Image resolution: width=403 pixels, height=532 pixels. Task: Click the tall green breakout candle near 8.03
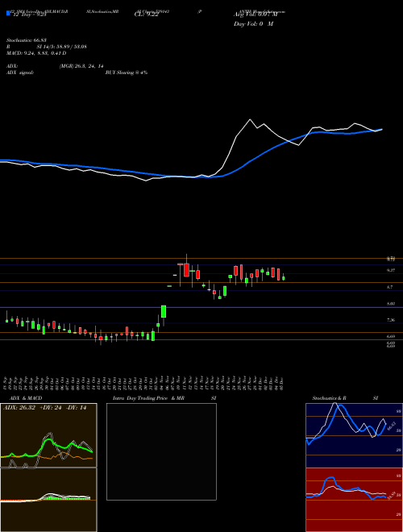[x=164, y=311]
